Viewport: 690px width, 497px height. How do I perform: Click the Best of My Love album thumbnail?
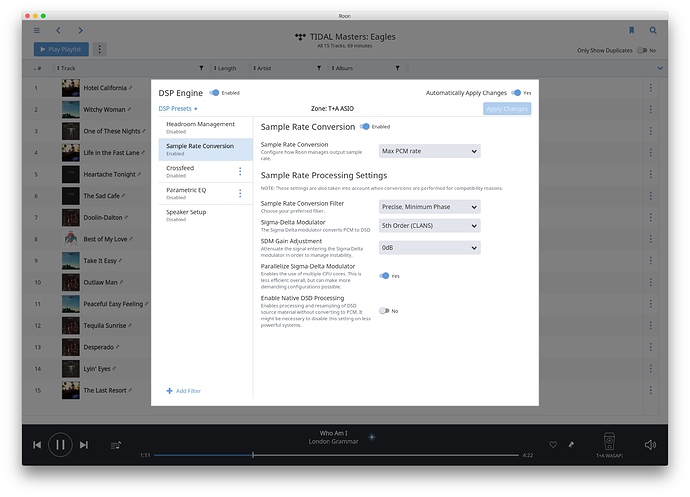click(71, 239)
